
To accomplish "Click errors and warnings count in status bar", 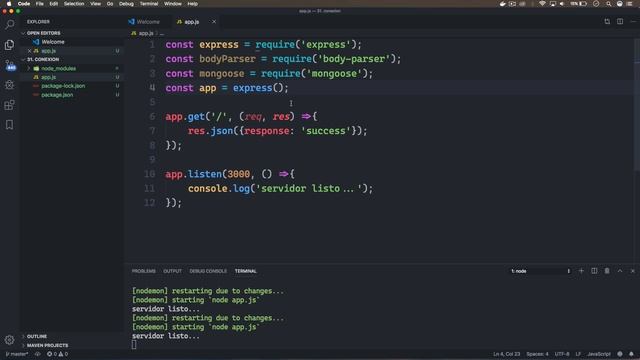I will tap(58, 354).
